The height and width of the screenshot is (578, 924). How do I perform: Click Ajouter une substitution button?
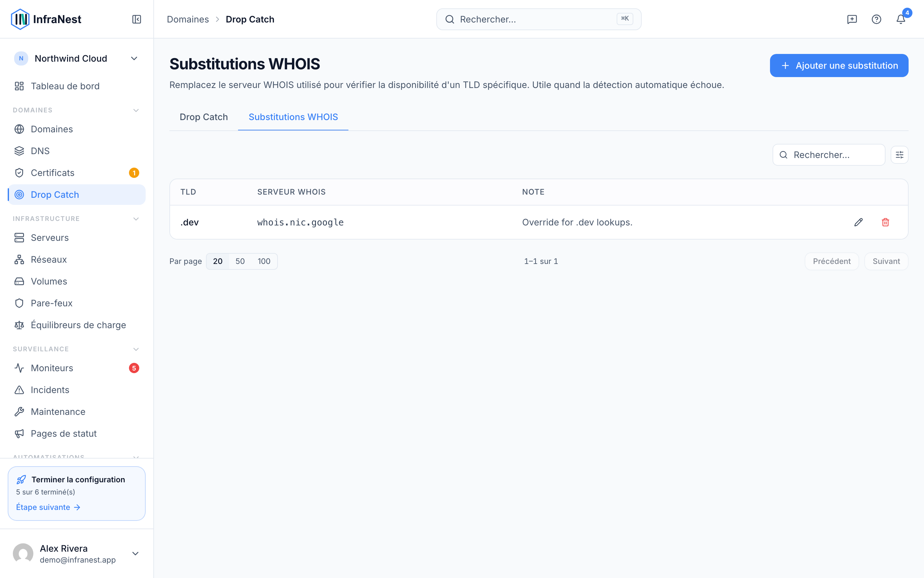(839, 66)
